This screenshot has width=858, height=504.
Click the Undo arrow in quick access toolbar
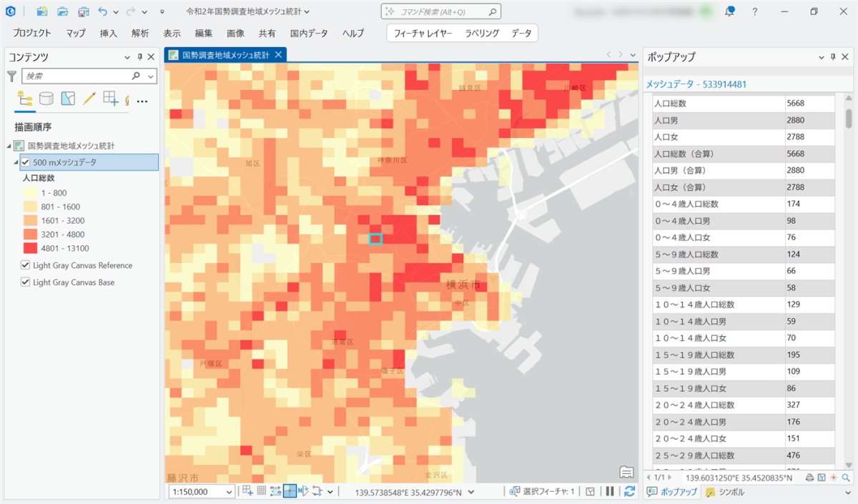(103, 11)
